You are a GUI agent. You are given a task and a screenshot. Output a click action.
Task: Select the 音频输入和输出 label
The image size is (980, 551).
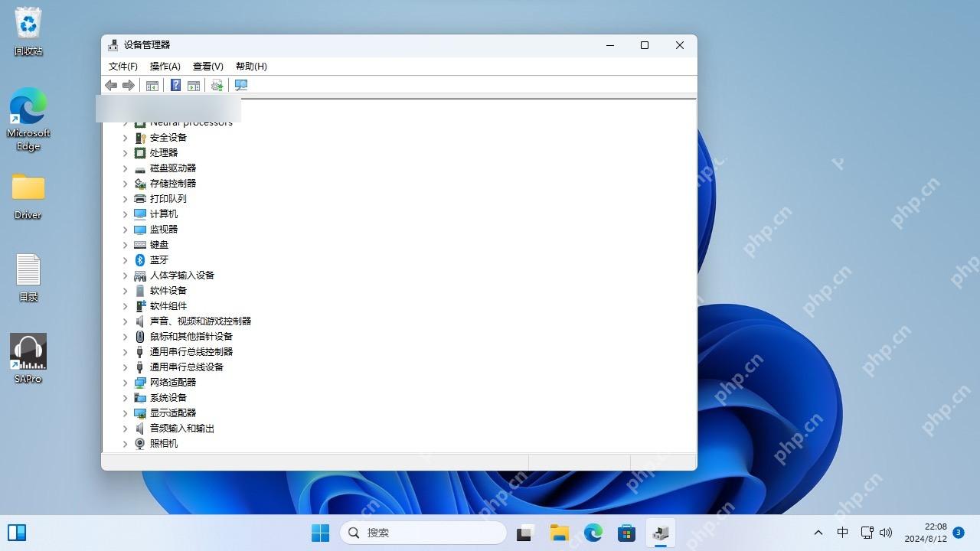[x=182, y=429]
